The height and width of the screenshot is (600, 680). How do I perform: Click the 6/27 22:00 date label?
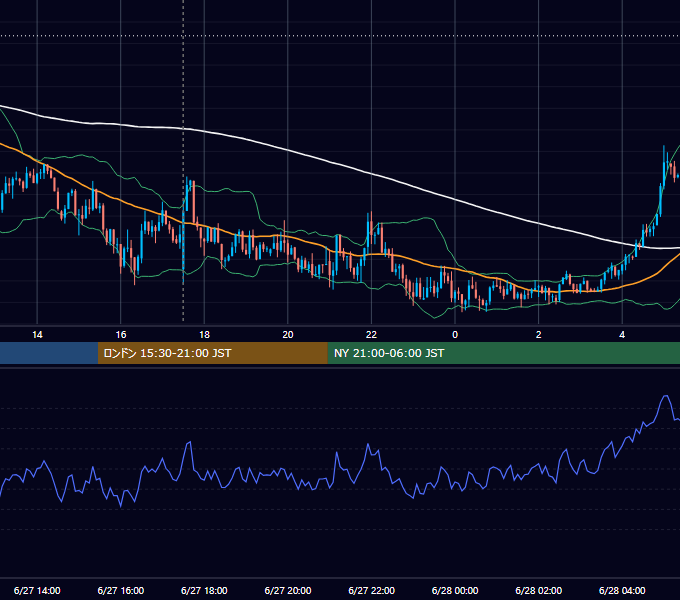click(x=372, y=590)
